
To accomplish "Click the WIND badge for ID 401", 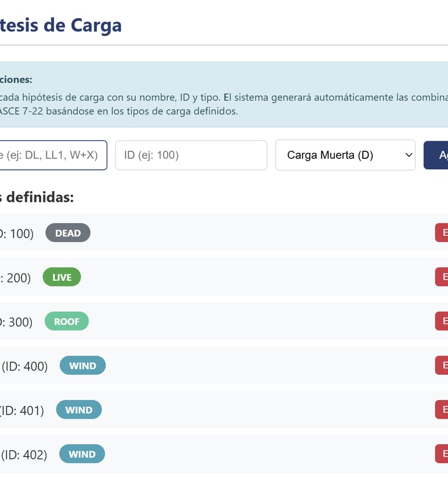I will click(x=79, y=410).
